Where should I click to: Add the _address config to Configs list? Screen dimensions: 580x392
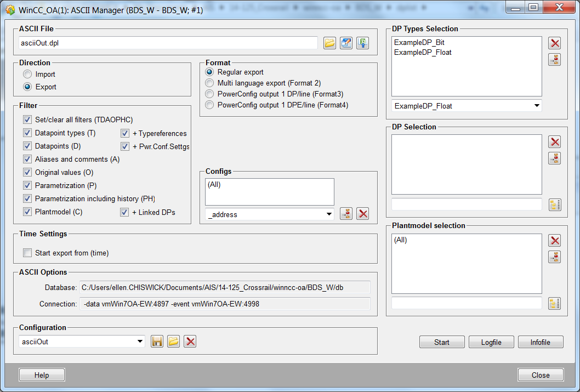tap(346, 214)
